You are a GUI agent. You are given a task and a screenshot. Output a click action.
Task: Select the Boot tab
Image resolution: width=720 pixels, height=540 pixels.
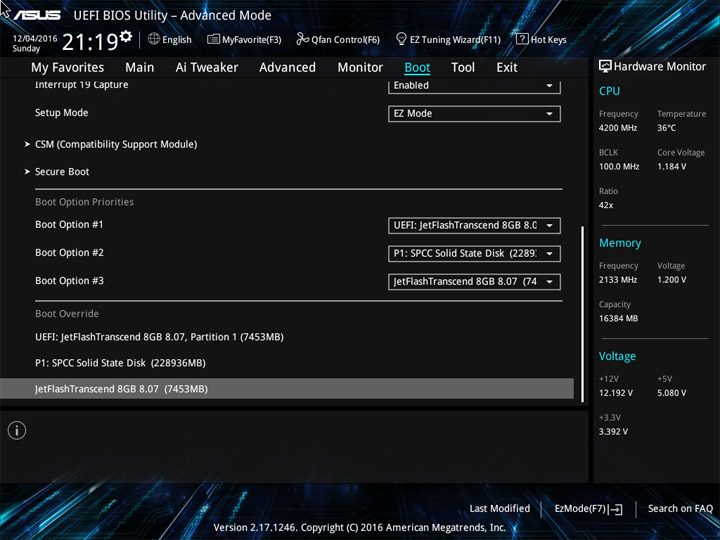(x=417, y=68)
